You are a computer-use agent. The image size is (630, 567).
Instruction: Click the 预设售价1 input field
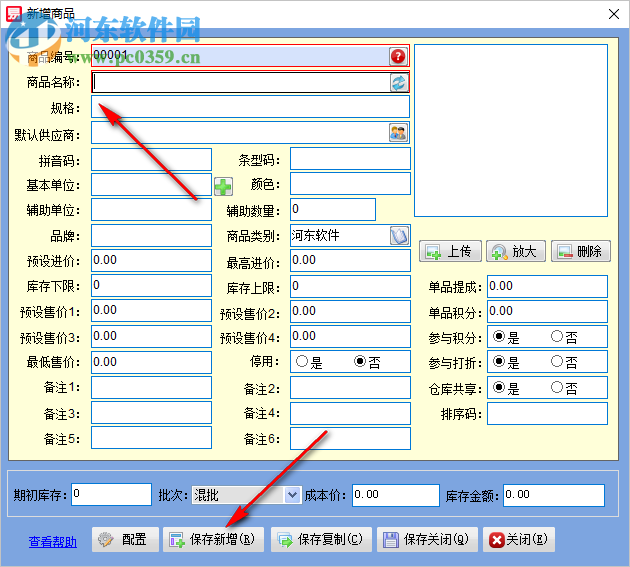point(151,311)
